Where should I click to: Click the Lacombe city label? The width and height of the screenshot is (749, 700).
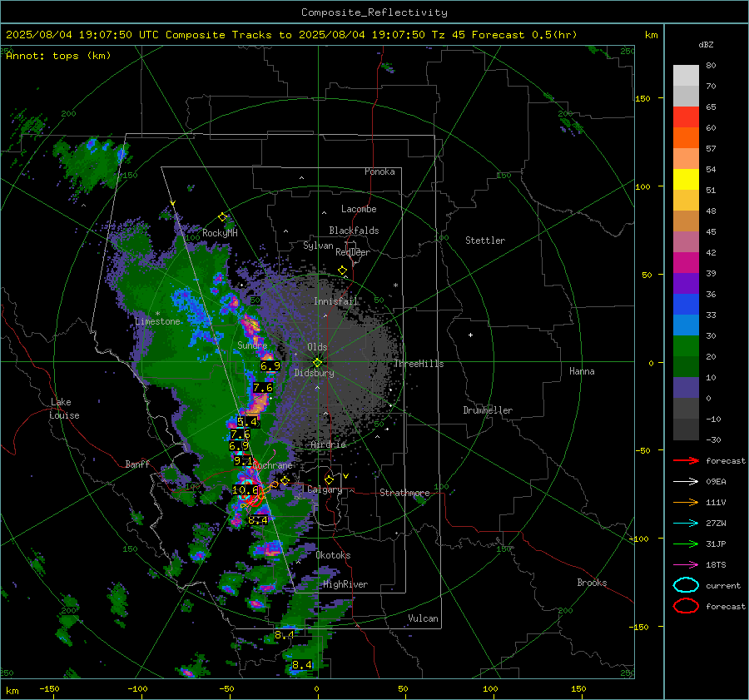point(359,209)
